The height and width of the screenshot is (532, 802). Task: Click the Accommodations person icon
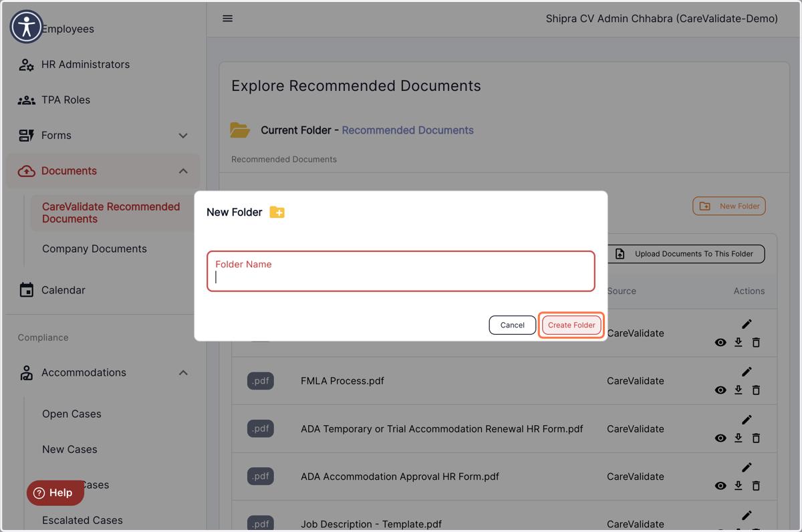click(26, 373)
